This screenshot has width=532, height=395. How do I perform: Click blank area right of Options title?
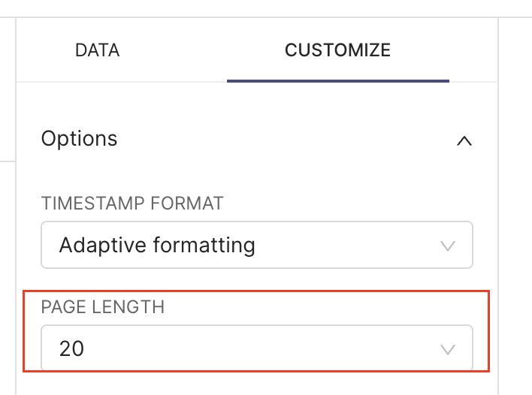pos(286,139)
